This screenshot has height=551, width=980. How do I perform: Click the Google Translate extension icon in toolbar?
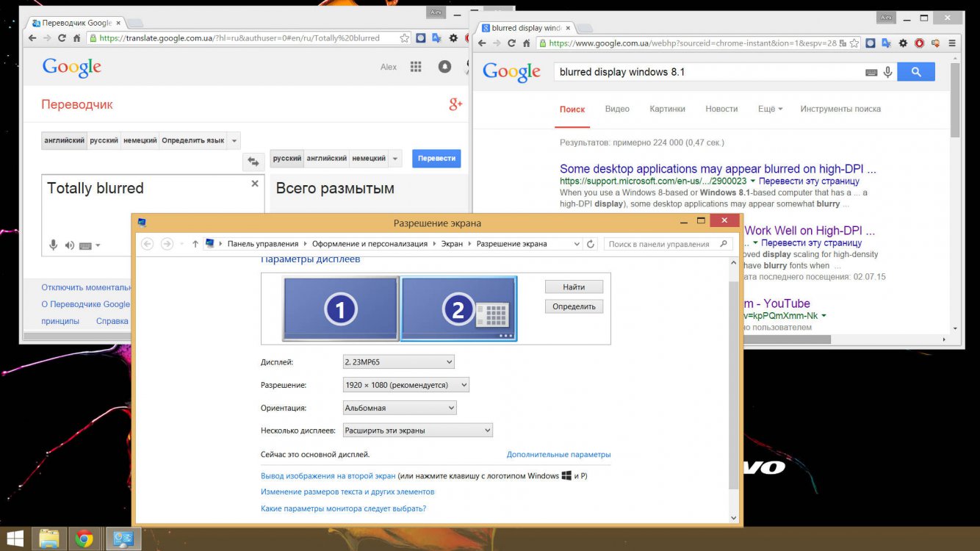(886, 43)
